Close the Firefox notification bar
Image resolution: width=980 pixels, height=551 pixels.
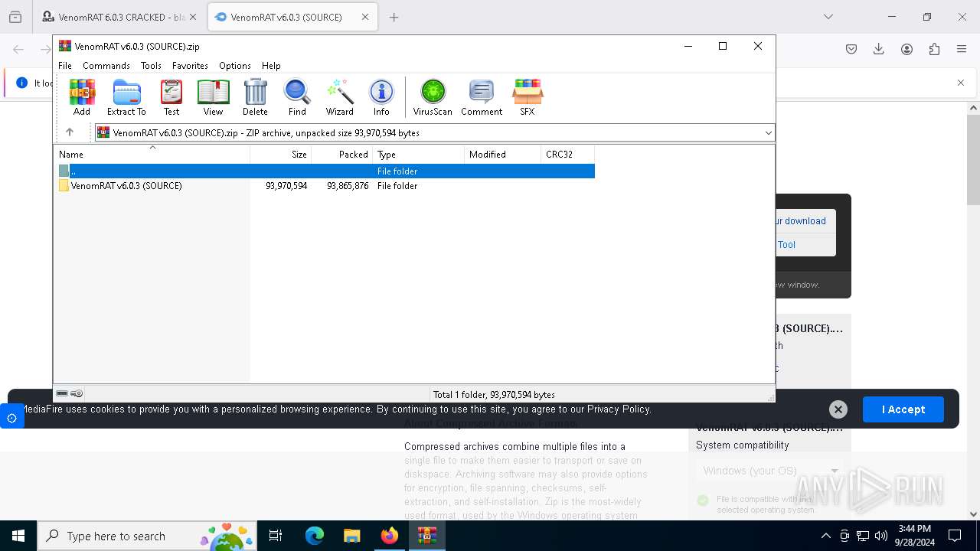pos(961,83)
